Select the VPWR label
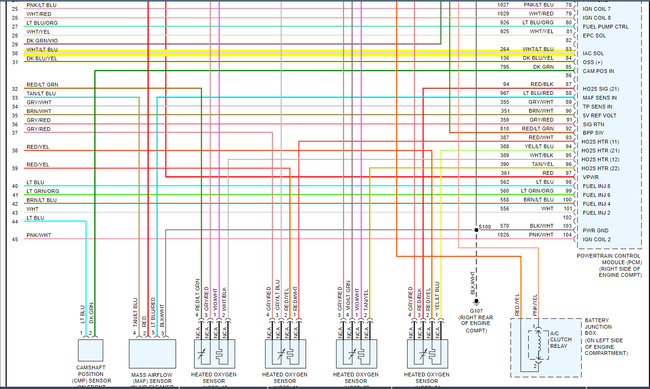The image size is (650, 389). [590, 177]
